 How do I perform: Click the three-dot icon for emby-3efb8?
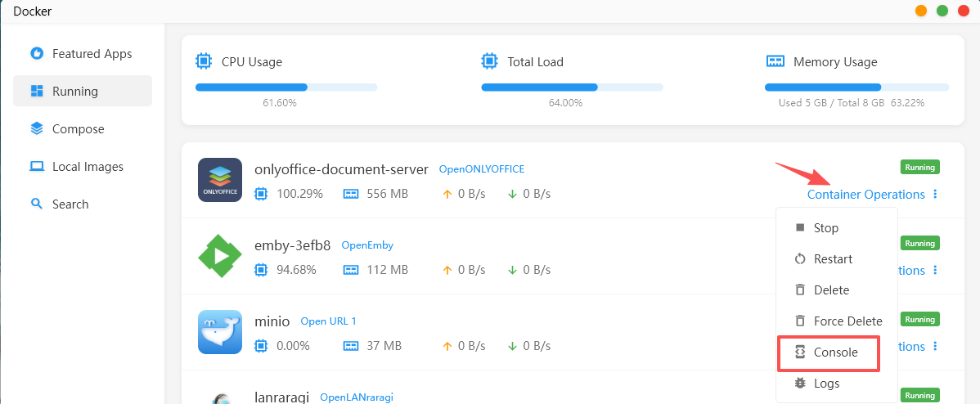click(x=935, y=271)
